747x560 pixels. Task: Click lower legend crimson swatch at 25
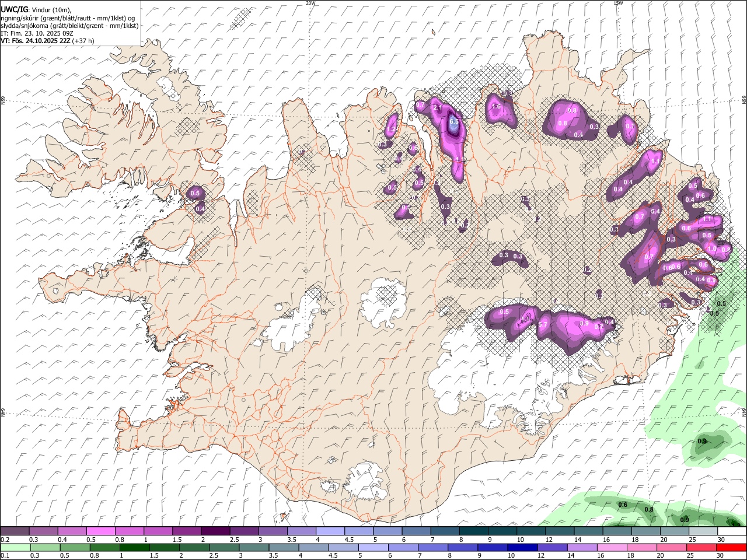pos(701,547)
